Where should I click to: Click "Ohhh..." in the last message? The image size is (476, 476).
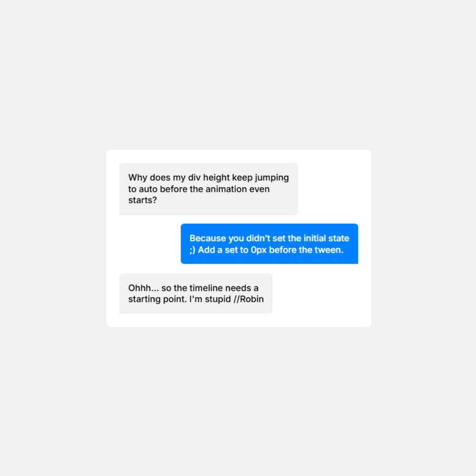coord(144,288)
